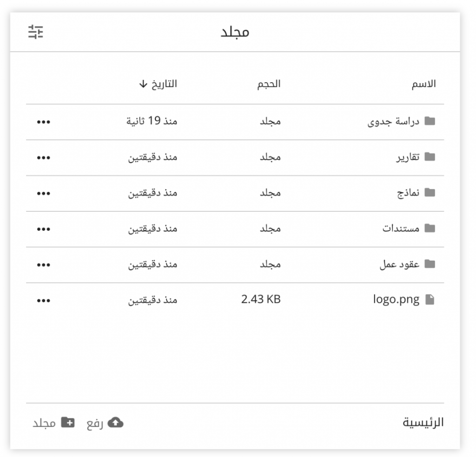Open three-dots menu for مستندات row

(x=43, y=229)
